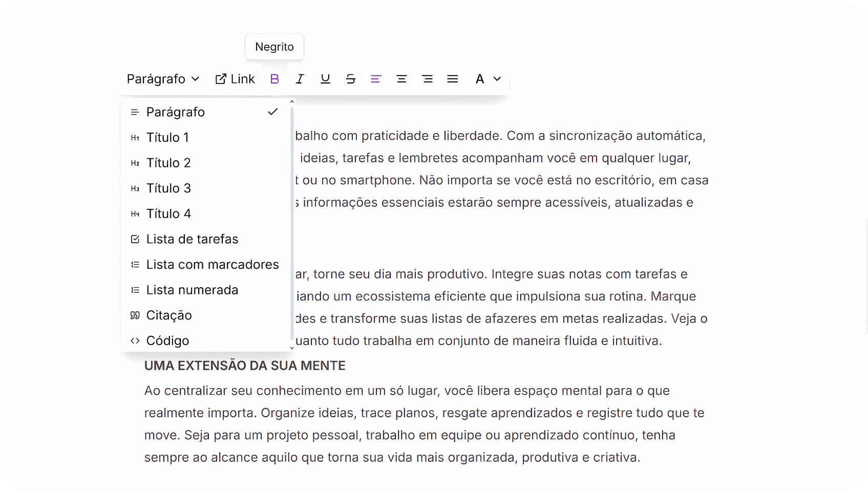Expand the text color options chevron
This screenshot has width=868, height=493.
point(496,79)
